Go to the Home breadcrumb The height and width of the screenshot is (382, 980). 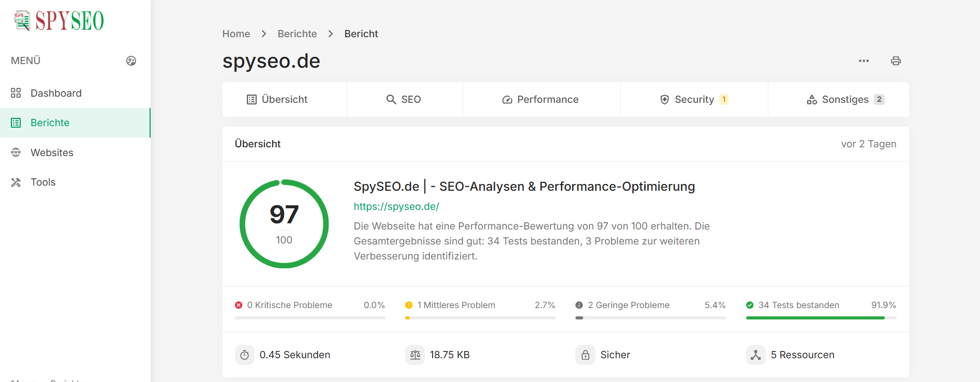pos(236,34)
